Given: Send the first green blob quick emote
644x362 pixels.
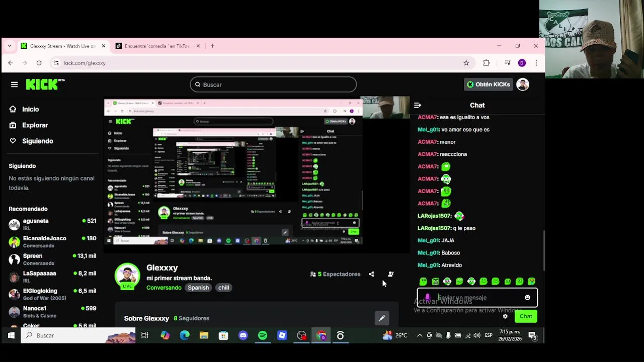Looking at the screenshot, I should click(423, 282).
